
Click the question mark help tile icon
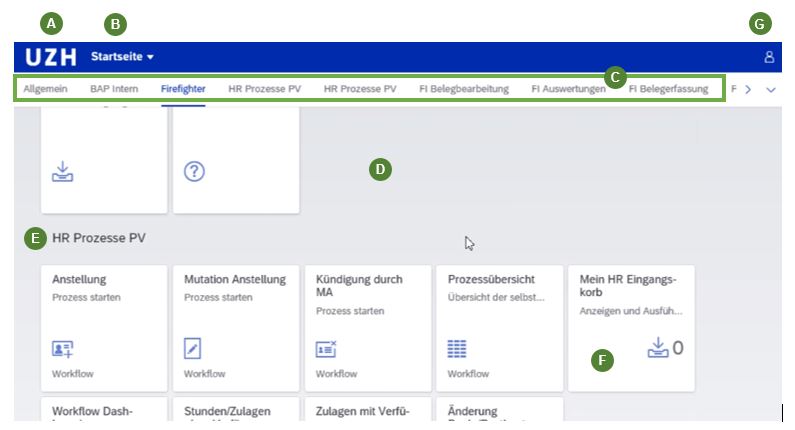pyautogui.click(x=195, y=171)
